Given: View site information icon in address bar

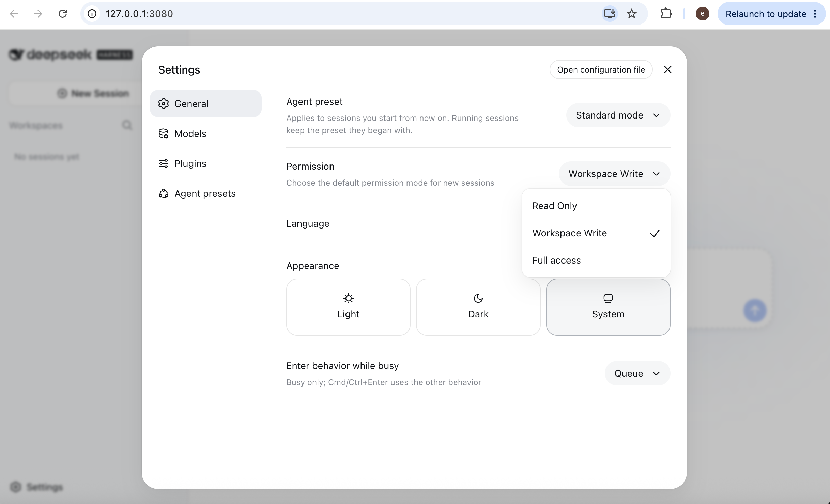Looking at the screenshot, I should 92,14.
